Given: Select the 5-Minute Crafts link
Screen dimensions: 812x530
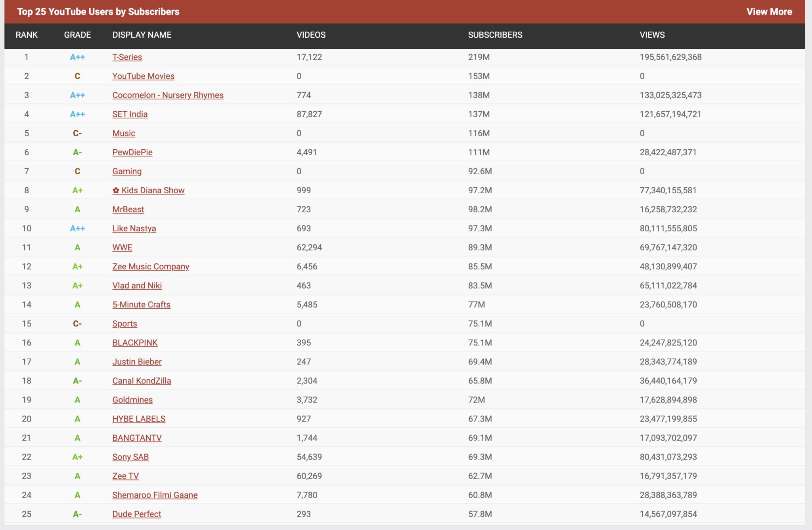Looking at the screenshot, I should click(141, 305).
